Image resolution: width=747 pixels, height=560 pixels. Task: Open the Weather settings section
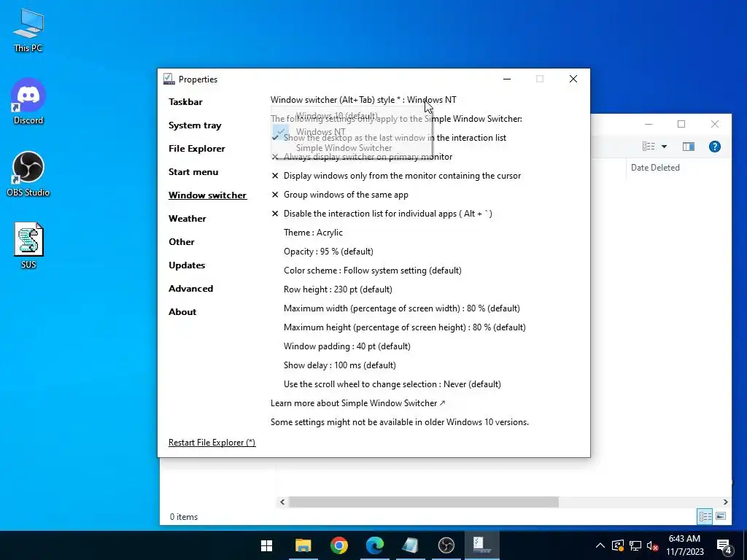tap(187, 219)
